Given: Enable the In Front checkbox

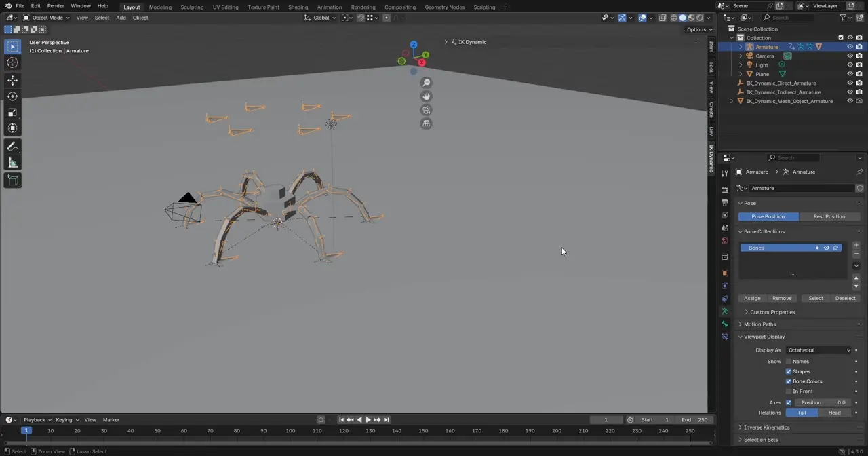Looking at the screenshot, I should 789,391.
